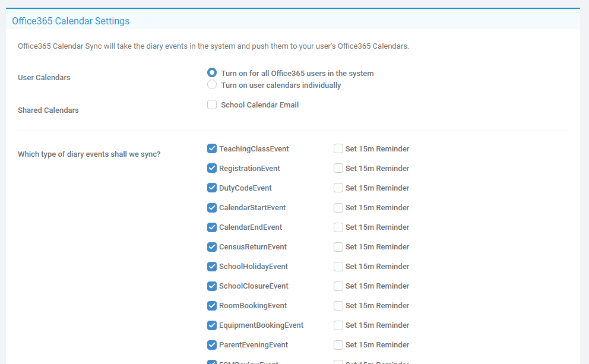Disable EquipmentBookingEvent checkbox

pyautogui.click(x=212, y=325)
